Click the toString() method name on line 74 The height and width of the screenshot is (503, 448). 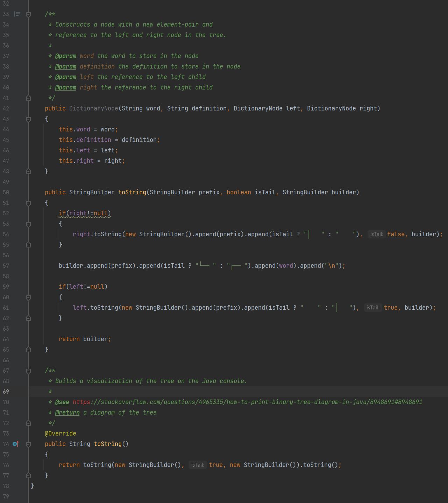pyautogui.click(x=108, y=444)
